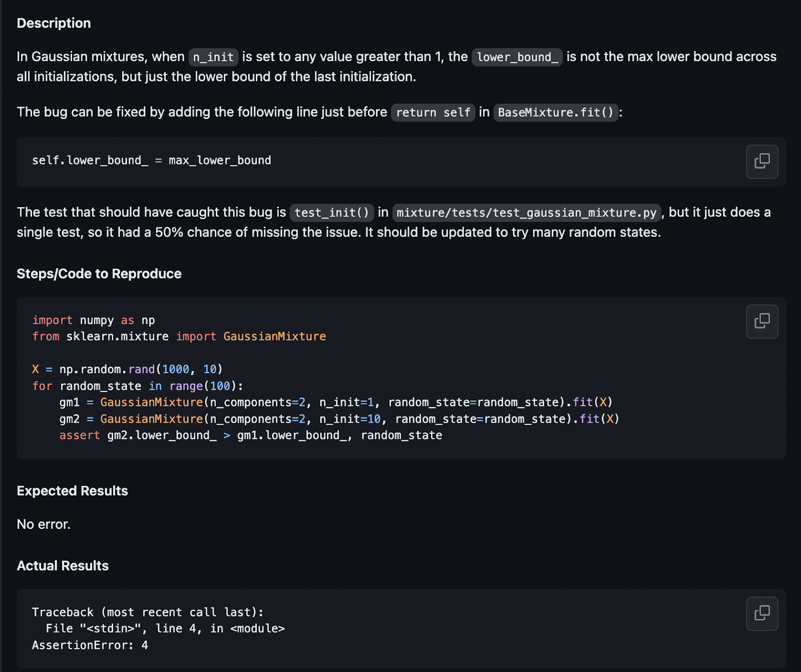Screen dimensions: 801x672
Task: Click the Steps/Code to Reproduce heading
Action: [99, 274]
